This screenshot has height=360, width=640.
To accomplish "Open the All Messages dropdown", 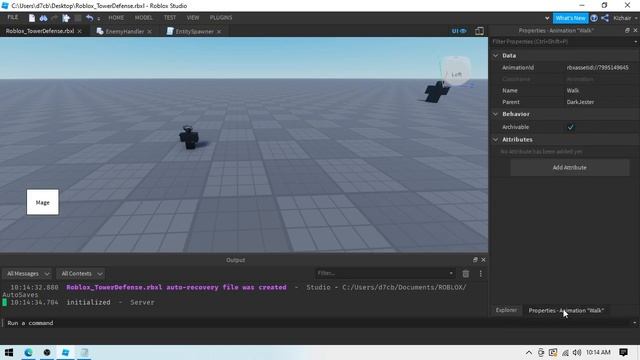I will [27, 273].
